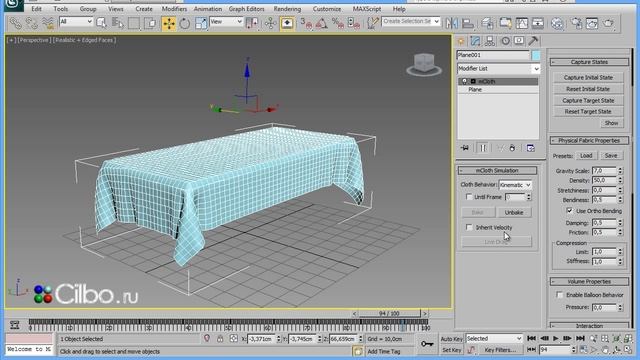Open the Material Editor icon
640x360 pixels.
(557, 23)
